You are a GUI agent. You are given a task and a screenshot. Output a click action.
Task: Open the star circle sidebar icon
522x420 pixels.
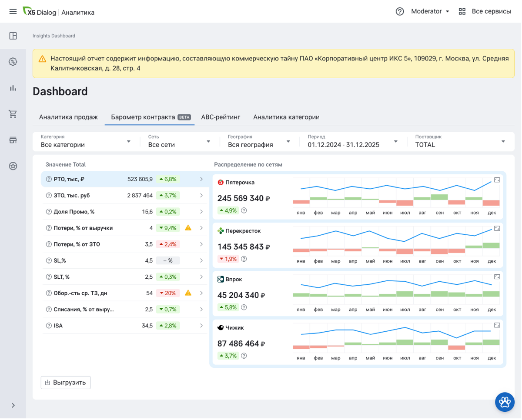pyautogui.click(x=13, y=166)
